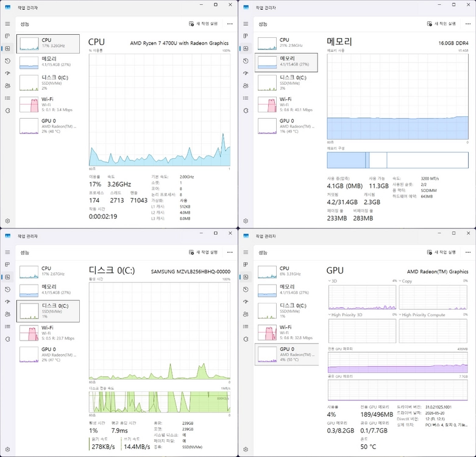Open the Users icon in the GPU window

click(x=246, y=314)
